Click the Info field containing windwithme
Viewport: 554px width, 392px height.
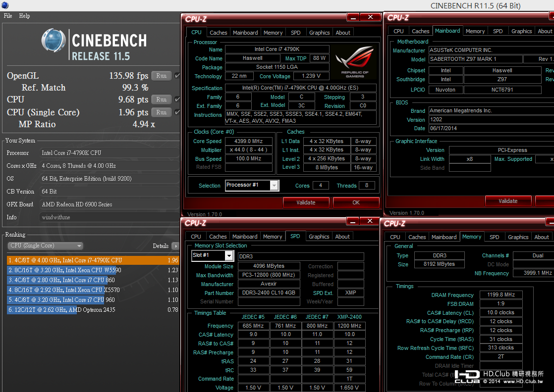pos(110,217)
